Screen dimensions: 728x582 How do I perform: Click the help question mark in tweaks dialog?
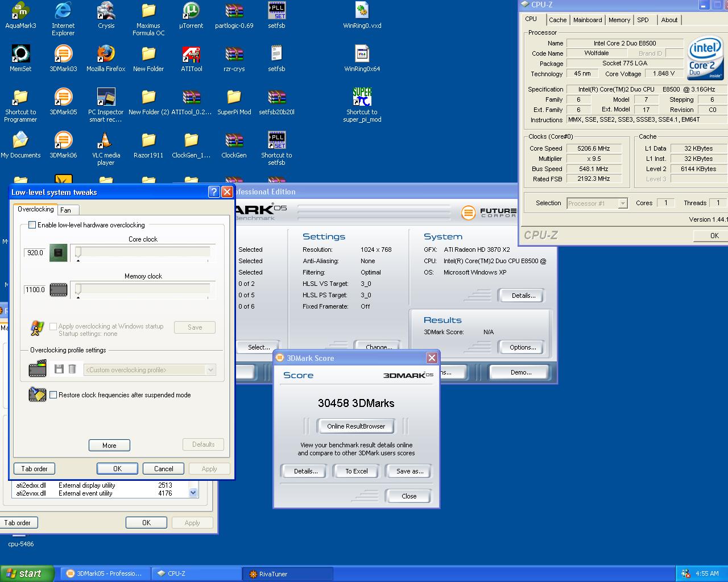pyautogui.click(x=214, y=192)
